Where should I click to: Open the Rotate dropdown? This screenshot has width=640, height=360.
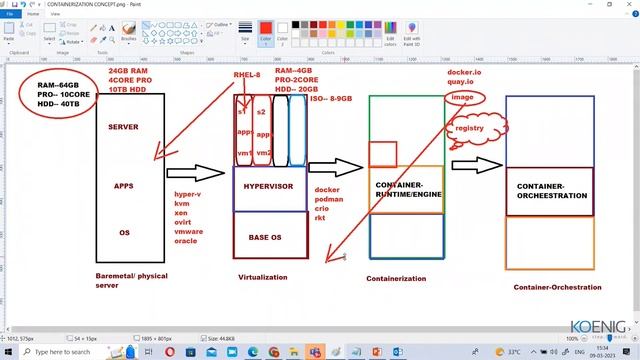coord(71,42)
